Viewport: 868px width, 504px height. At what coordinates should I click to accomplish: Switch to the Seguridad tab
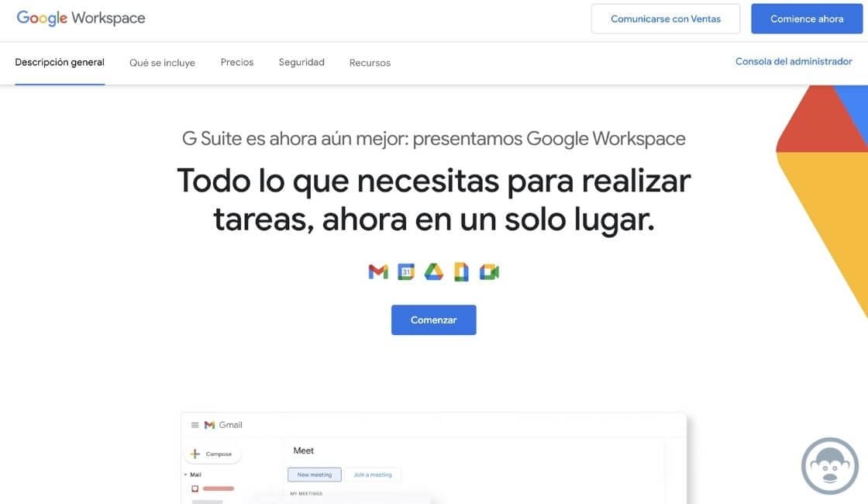(x=301, y=62)
